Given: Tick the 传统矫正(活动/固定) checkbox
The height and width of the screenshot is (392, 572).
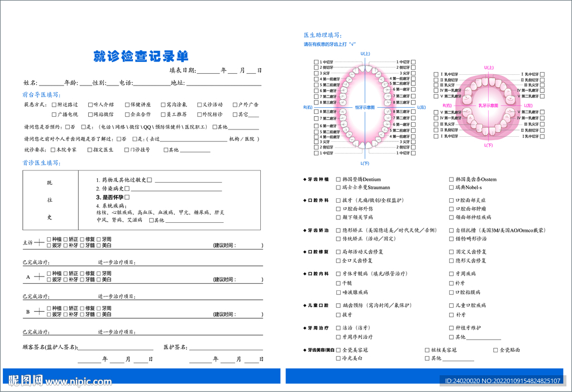Looking at the screenshot, I should 338,239.
